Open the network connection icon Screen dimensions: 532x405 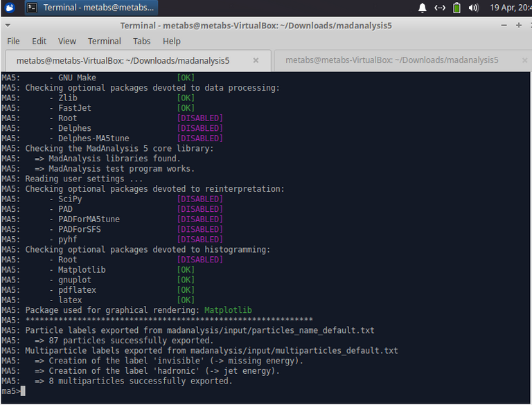pyautogui.click(x=440, y=8)
